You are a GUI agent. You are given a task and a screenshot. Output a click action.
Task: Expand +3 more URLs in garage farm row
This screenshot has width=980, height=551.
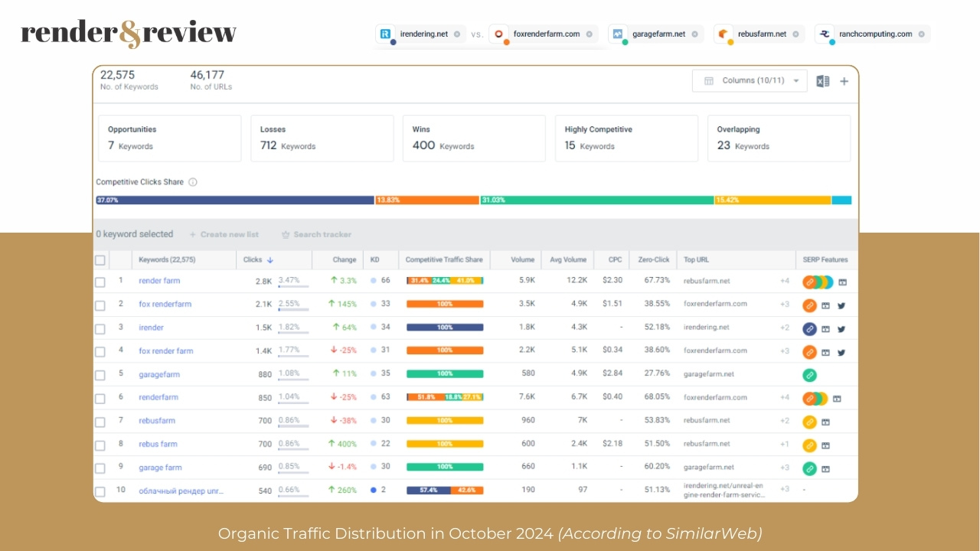click(785, 468)
